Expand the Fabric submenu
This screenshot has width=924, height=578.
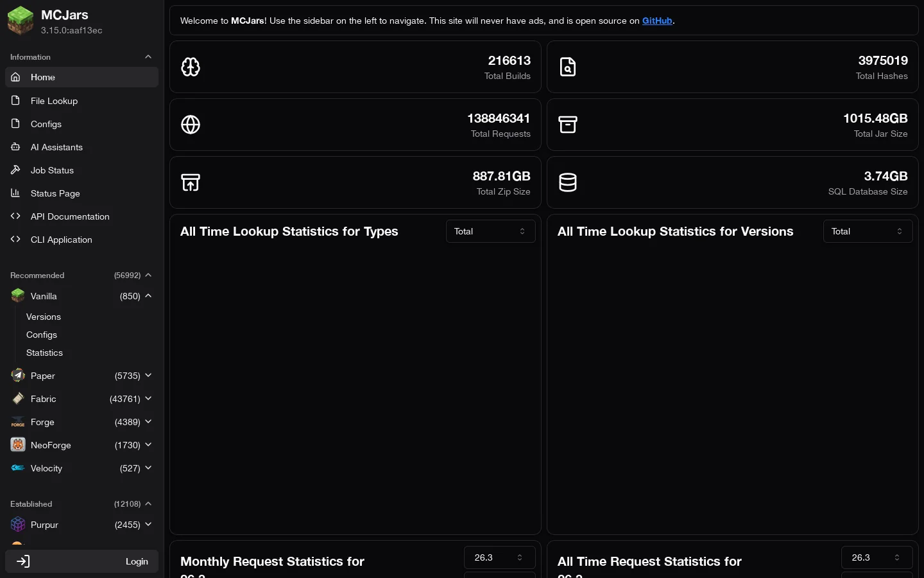tap(148, 399)
